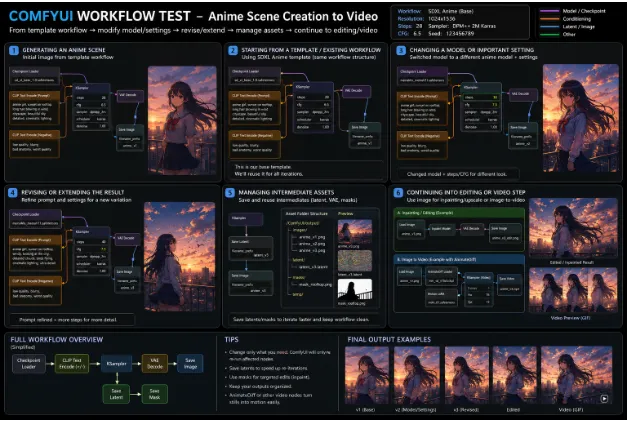628x421 pixels.
Task: Click the Motion LoRA node in section B
Action: [441, 298]
